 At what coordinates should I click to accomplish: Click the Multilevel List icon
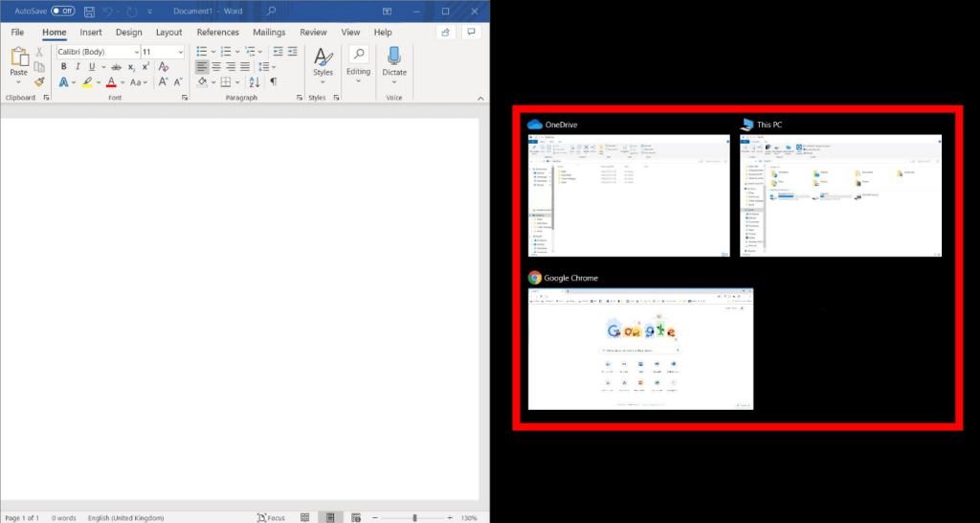tap(250, 52)
